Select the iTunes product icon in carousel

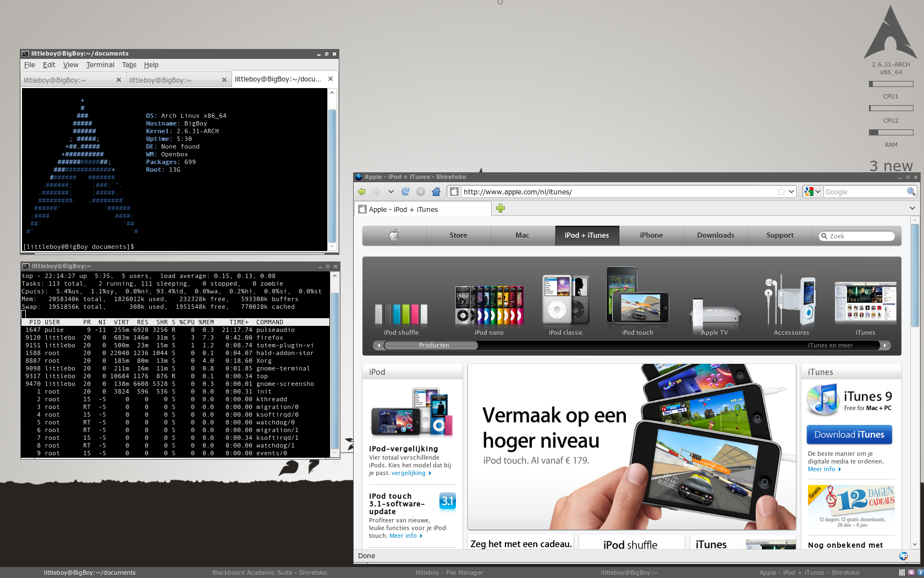[x=865, y=308]
